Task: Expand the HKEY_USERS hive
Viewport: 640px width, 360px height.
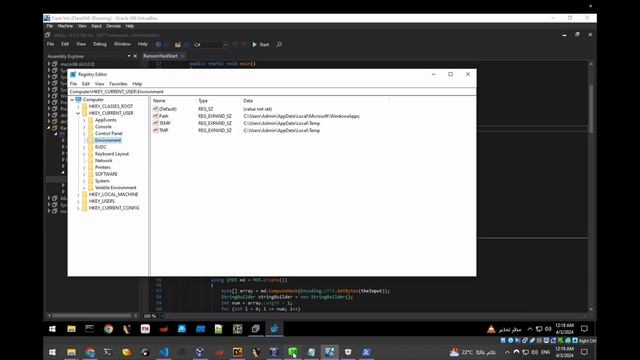Action: click(x=78, y=201)
